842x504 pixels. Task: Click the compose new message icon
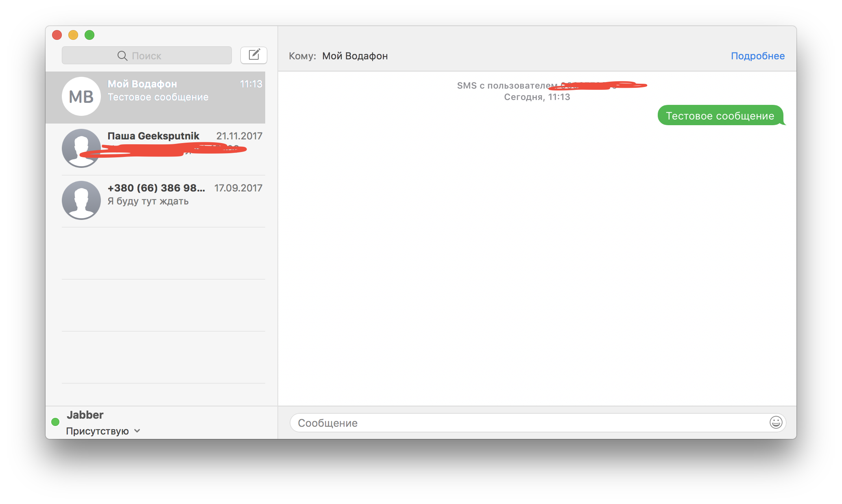point(254,55)
